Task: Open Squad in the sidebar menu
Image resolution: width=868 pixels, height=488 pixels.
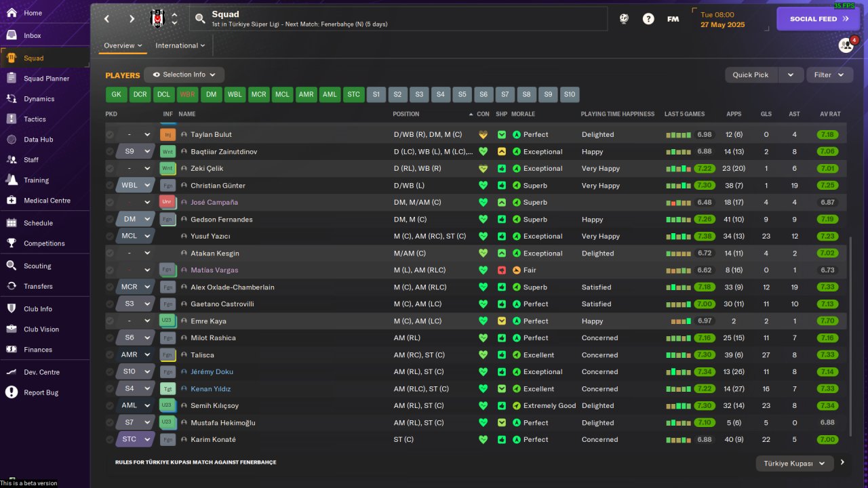Action: point(45,58)
